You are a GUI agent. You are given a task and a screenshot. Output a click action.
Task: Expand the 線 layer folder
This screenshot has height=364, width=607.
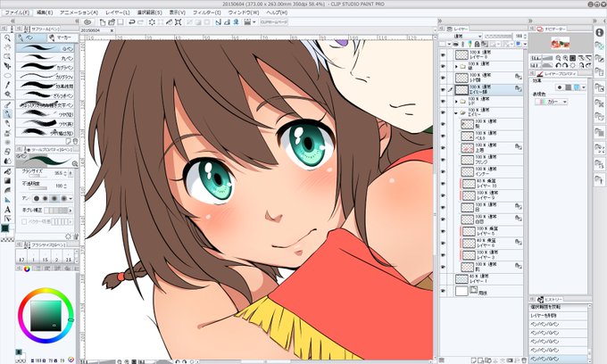click(456, 67)
